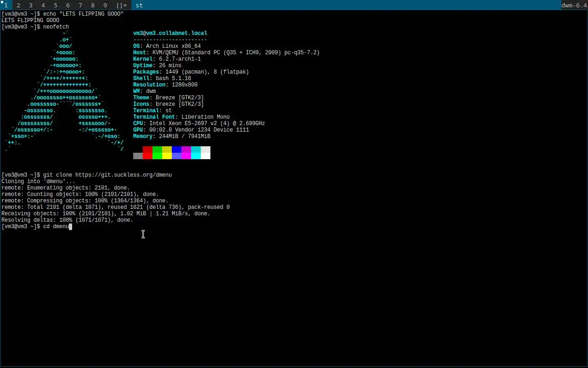Click the 'OS: Arch Linux x86_64' line
The image size is (588, 368).
coord(167,46)
